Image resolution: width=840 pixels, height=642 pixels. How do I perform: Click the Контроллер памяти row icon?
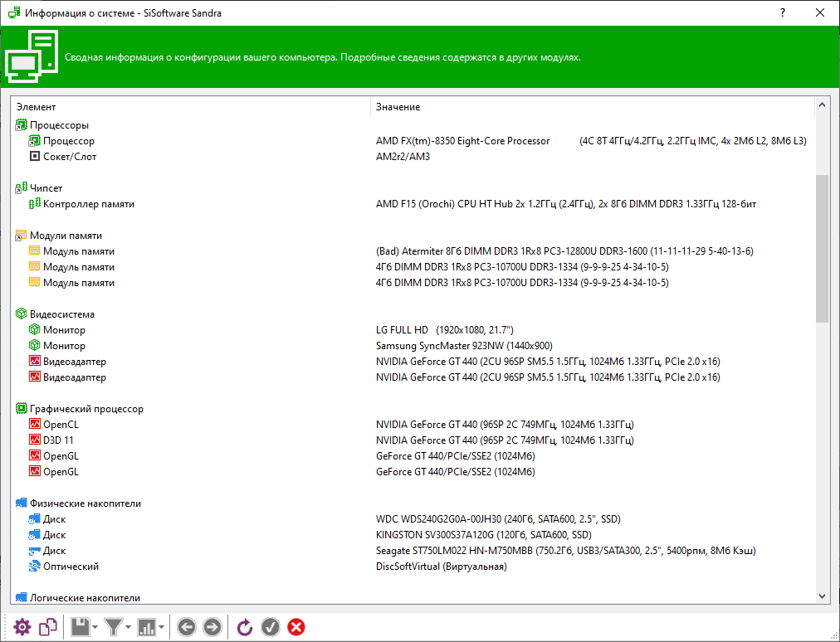tap(34, 204)
